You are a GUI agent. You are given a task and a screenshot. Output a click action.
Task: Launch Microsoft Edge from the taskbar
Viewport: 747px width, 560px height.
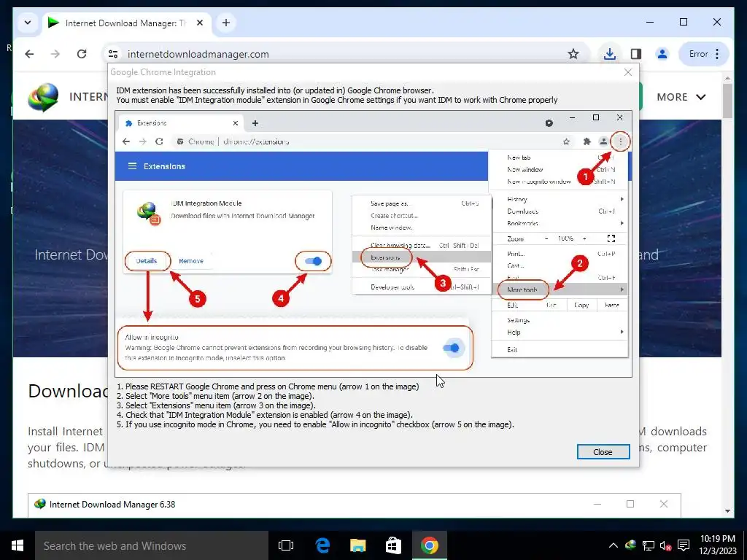pos(322,545)
